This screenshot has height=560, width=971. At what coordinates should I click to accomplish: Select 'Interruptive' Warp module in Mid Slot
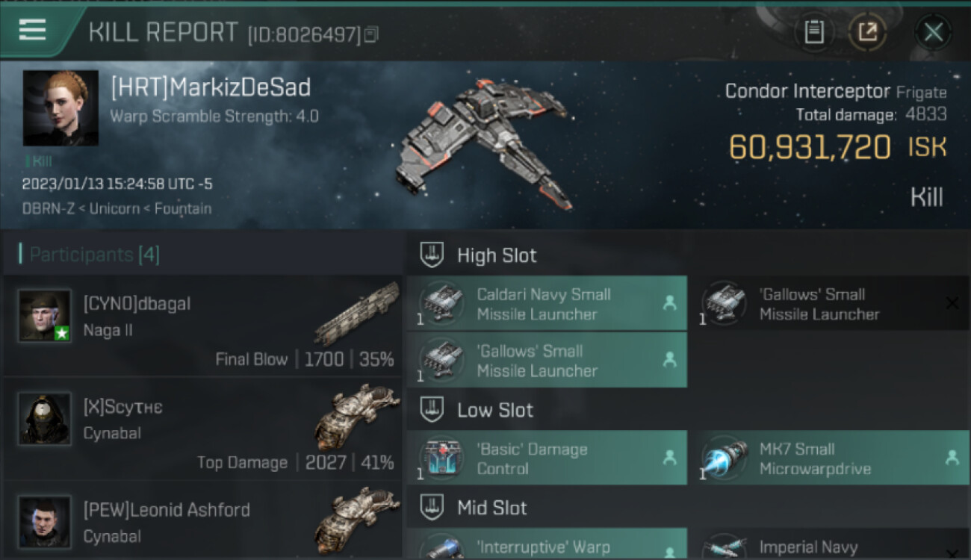[547, 544]
